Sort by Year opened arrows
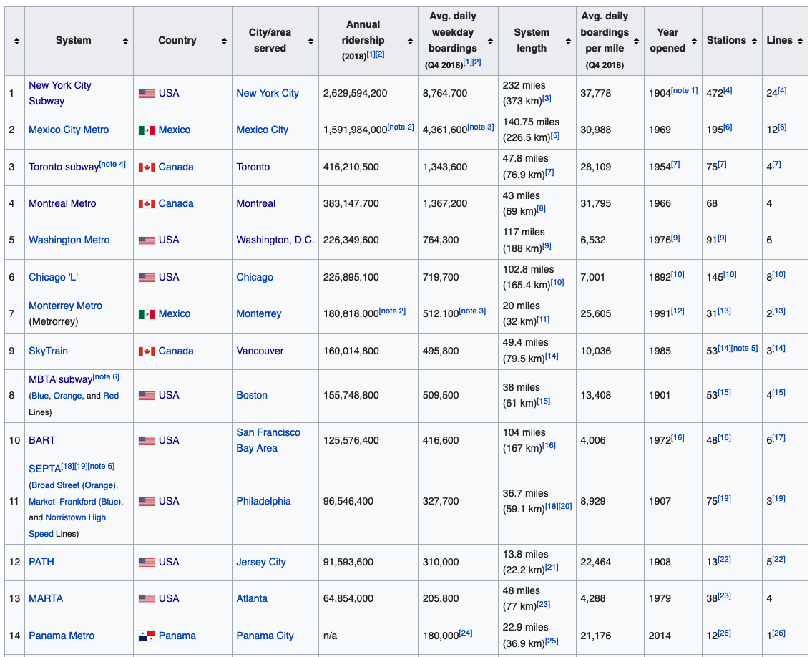The image size is (812, 657). click(x=692, y=42)
